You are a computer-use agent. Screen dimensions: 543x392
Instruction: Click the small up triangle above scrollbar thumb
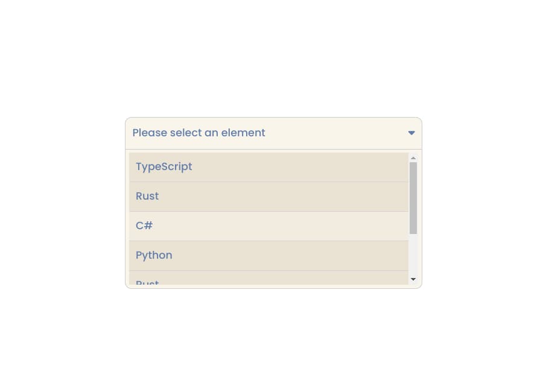point(413,158)
